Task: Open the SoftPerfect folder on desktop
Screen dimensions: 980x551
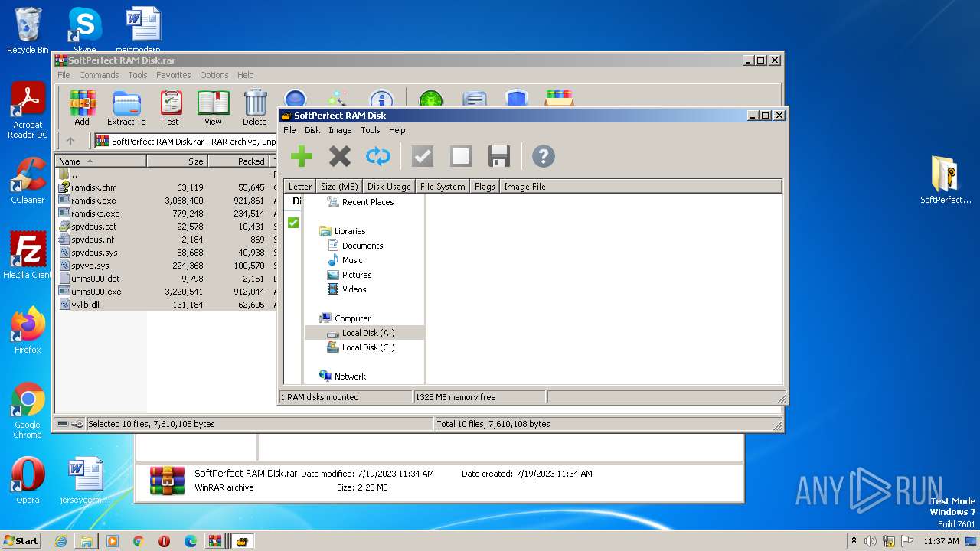Action: (946, 180)
